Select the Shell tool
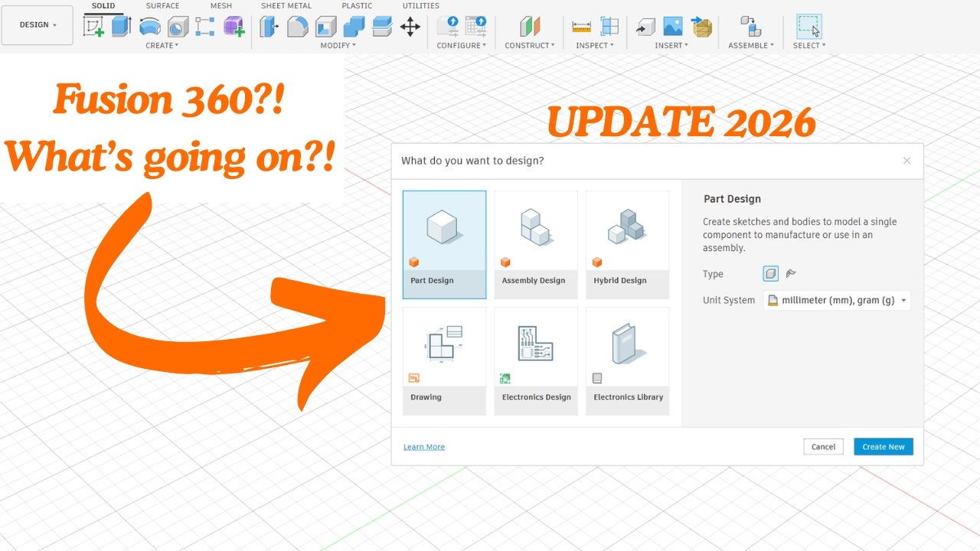980x551 pixels. [x=325, y=27]
